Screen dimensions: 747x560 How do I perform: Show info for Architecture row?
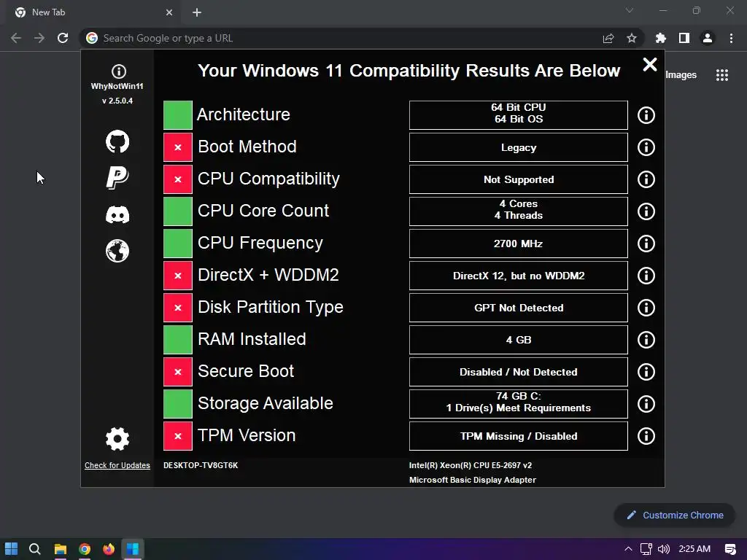pyautogui.click(x=646, y=115)
